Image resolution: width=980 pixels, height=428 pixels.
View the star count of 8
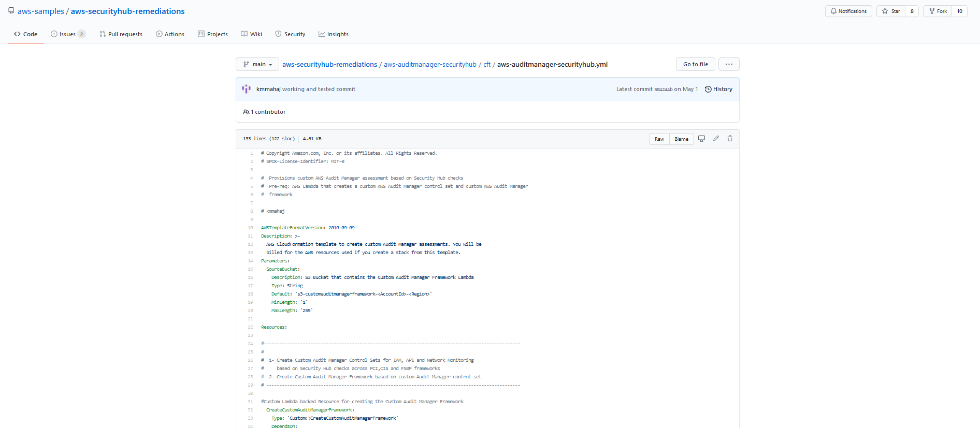(912, 11)
